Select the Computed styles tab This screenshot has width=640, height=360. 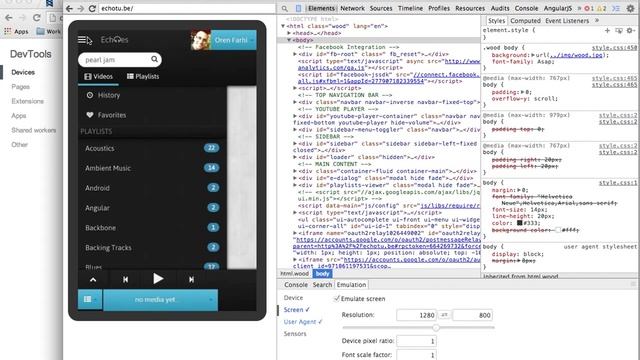525,21
